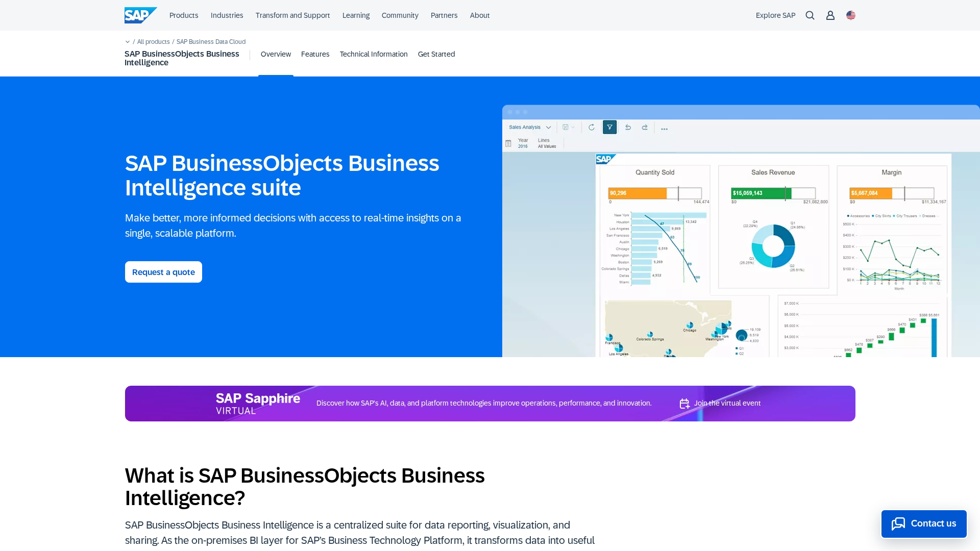The width and height of the screenshot is (980, 551).
Task: Open the Products menu
Action: [184, 15]
